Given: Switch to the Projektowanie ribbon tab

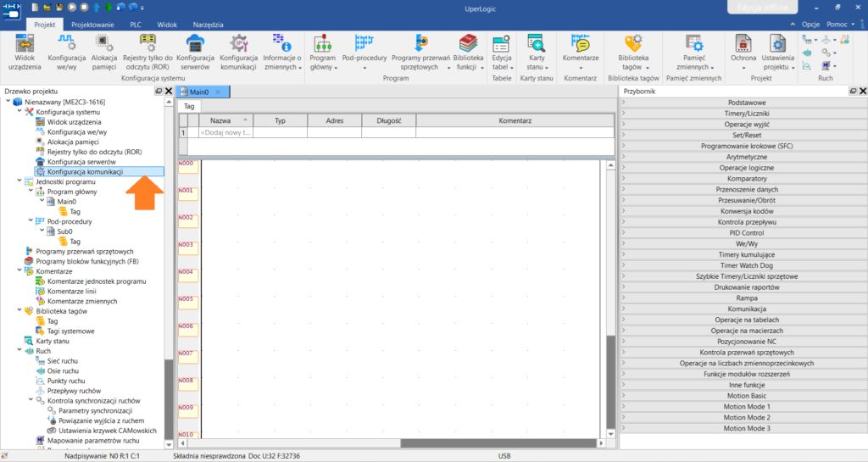Looking at the screenshot, I should [x=92, y=25].
